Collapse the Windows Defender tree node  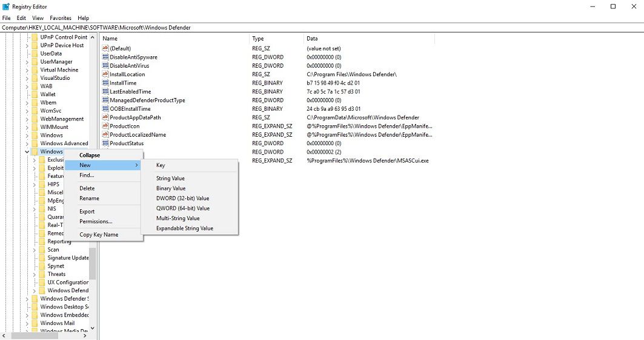point(27,152)
